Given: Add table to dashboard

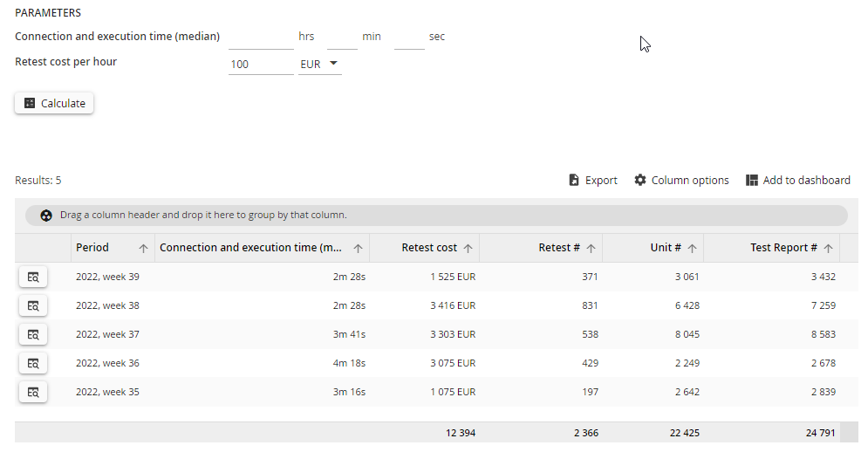Looking at the screenshot, I should click(x=797, y=181).
